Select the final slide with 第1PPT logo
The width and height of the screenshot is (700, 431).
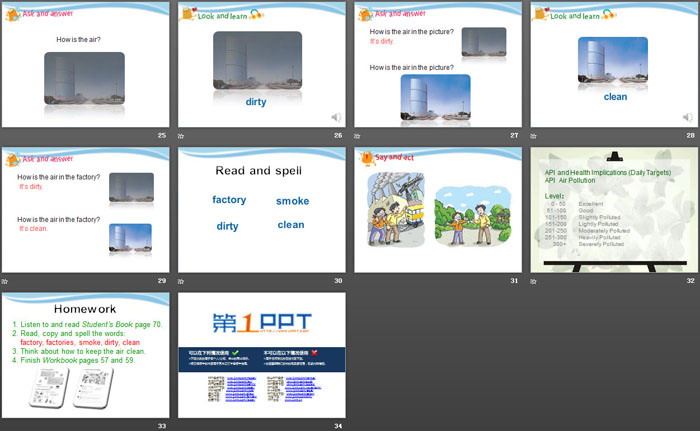click(x=261, y=355)
